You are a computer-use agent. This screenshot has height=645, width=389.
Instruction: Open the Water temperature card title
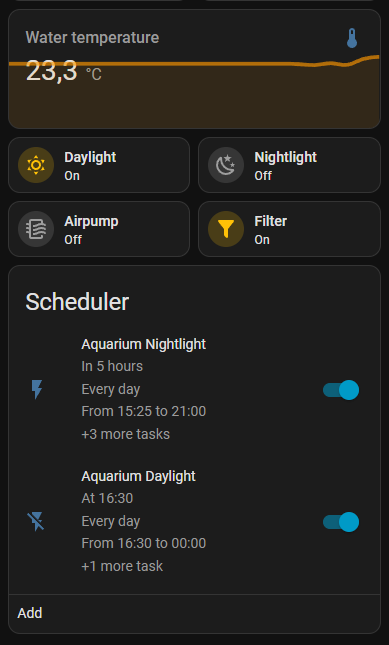point(92,37)
